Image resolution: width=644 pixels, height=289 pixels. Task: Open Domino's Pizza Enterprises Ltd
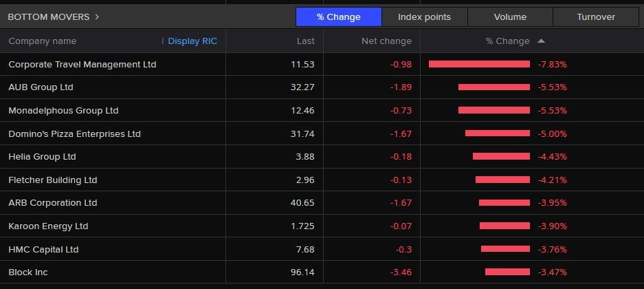pyautogui.click(x=74, y=133)
